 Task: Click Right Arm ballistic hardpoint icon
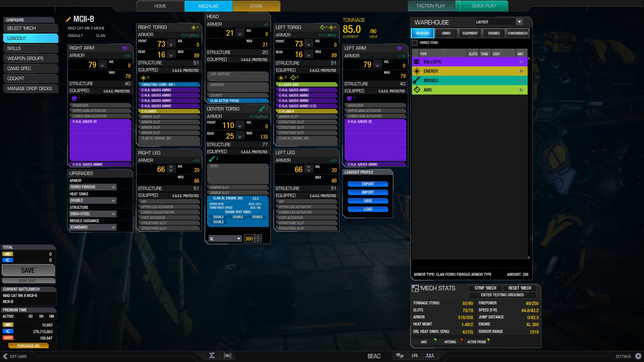click(125, 48)
